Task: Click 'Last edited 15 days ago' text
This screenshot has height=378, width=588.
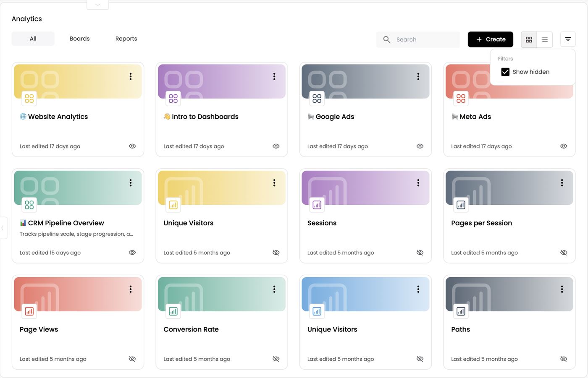Action: point(50,253)
